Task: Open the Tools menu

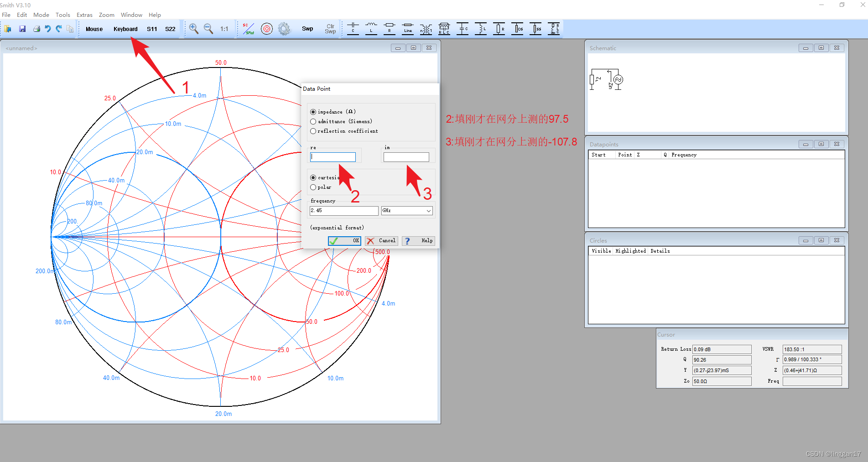Action: [x=63, y=15]
